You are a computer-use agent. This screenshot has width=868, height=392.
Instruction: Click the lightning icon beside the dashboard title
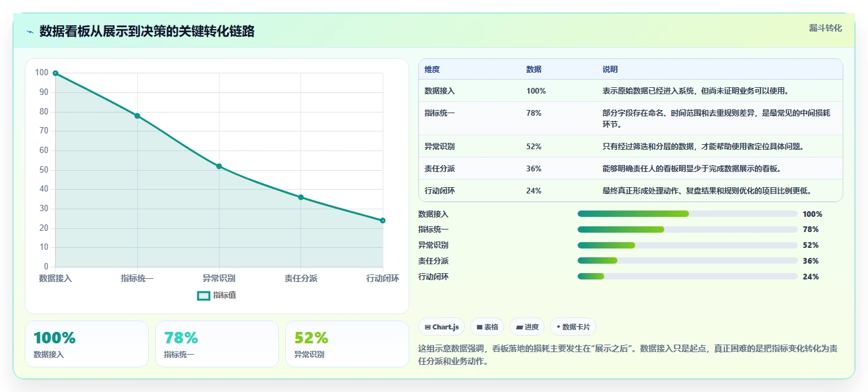pyautogui.click(x=30, y=32)
